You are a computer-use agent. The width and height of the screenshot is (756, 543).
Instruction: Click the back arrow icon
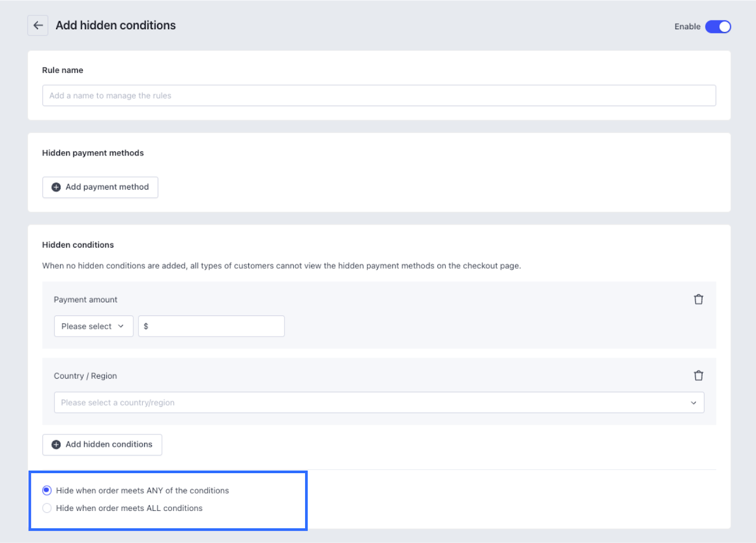[x=38, y=26]
